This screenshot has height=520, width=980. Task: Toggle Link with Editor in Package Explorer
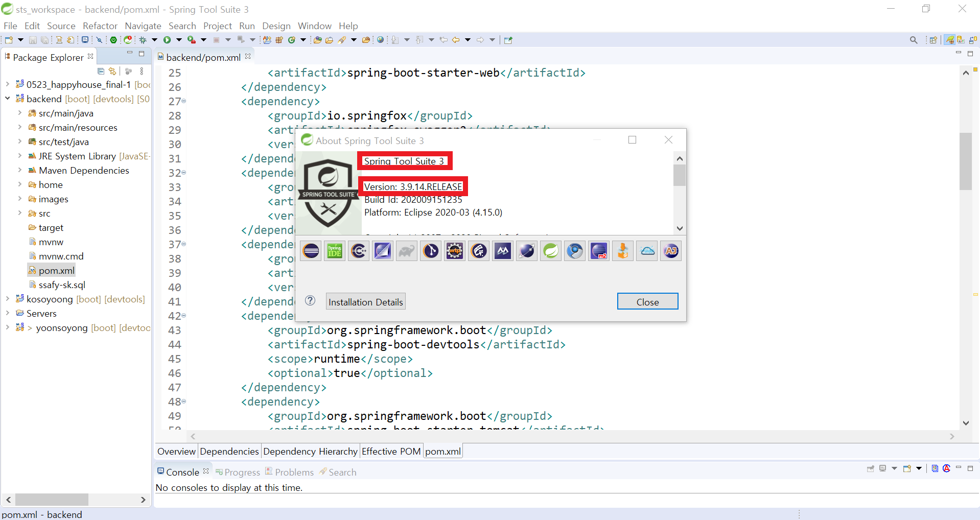112,72
